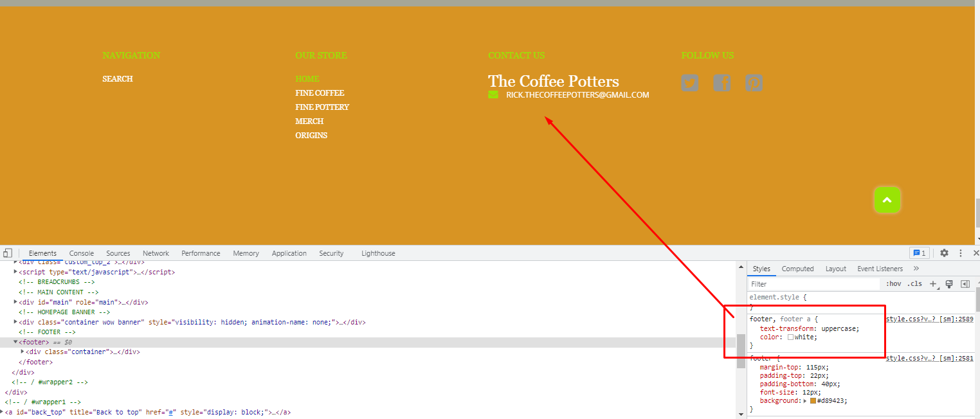The width and height of the screenshot is (980, 419).
Task: Open the Application tab
Action: point(289,253)
